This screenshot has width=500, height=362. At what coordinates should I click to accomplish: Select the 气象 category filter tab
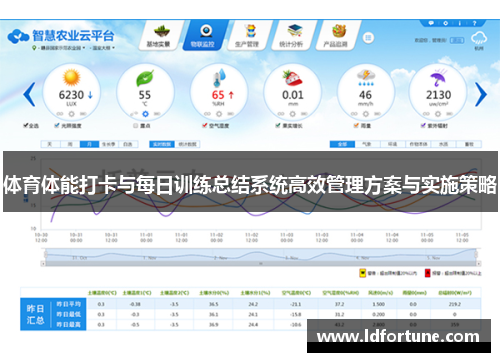pyautogui.click(x=367, y=144)
